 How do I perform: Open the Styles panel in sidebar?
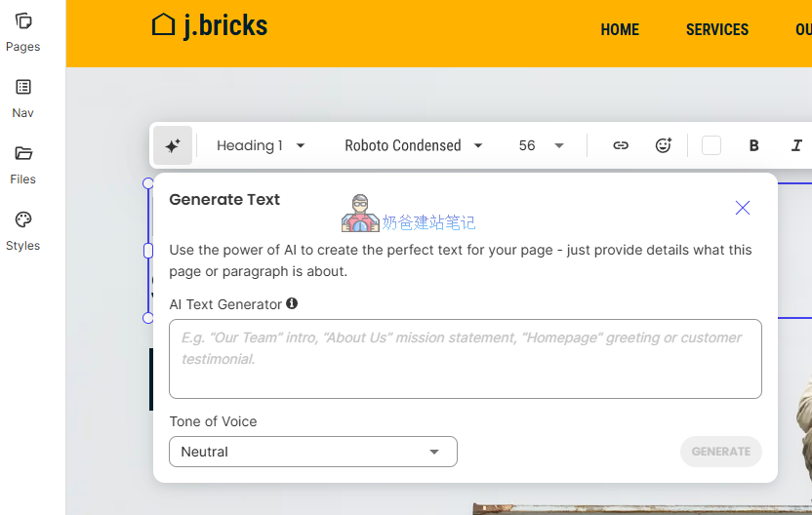click(x=23, y=230)
